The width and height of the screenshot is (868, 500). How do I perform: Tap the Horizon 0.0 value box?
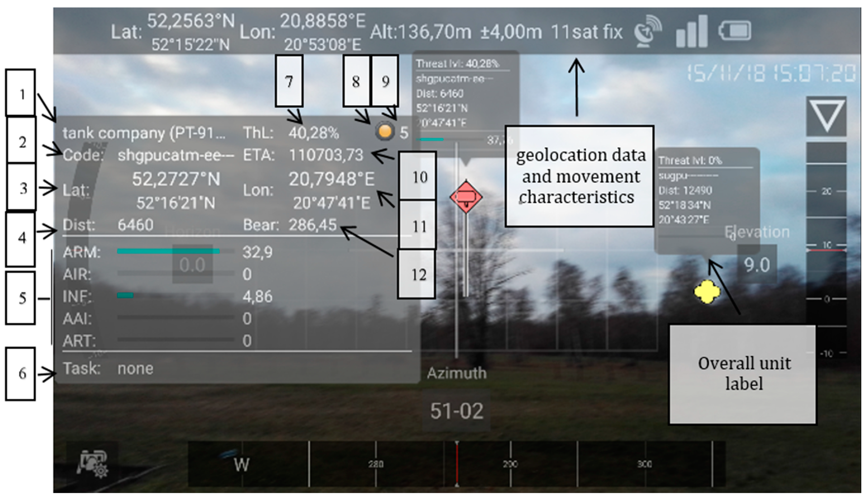pyautogui.click(x=192, y=264)
